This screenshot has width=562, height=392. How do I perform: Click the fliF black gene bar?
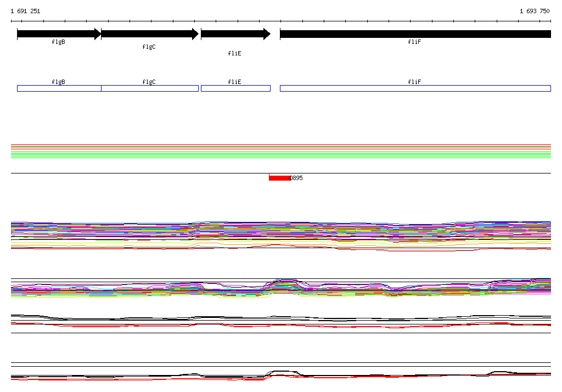pos(415,34)
